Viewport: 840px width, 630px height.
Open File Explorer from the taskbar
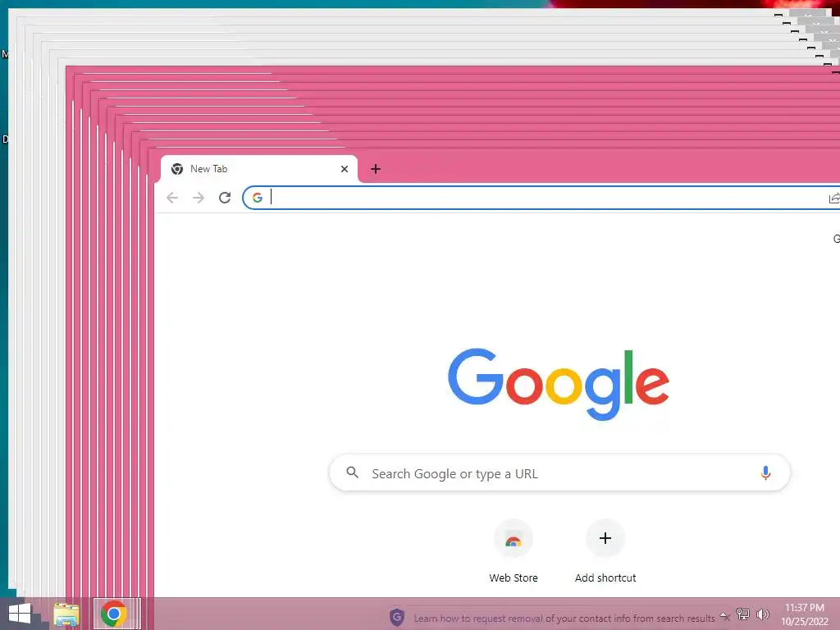66,614
